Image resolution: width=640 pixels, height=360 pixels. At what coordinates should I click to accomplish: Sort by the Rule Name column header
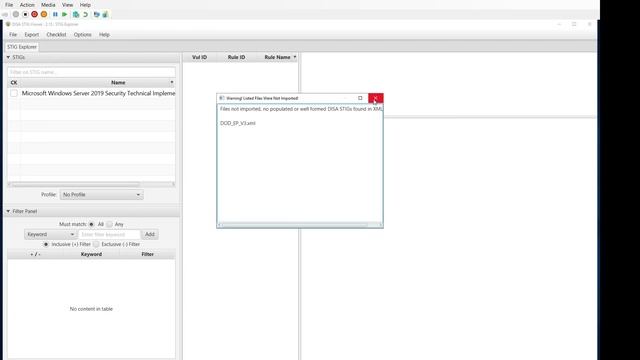277,57
